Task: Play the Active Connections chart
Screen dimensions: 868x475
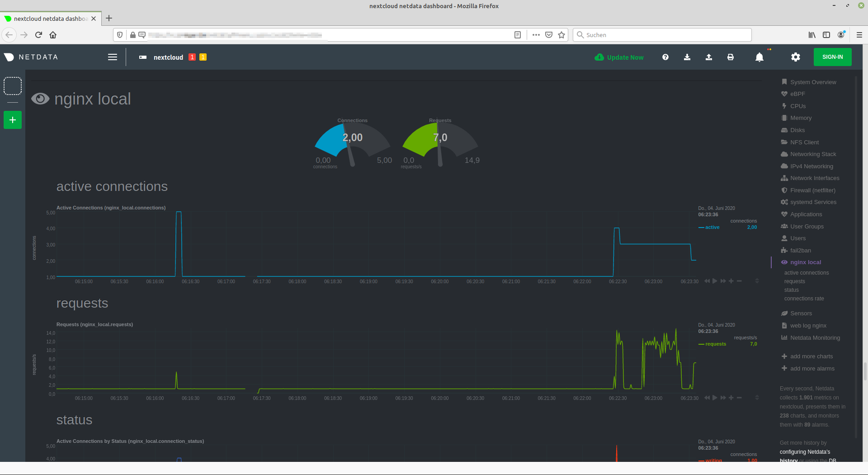Action: click(715, 281)
